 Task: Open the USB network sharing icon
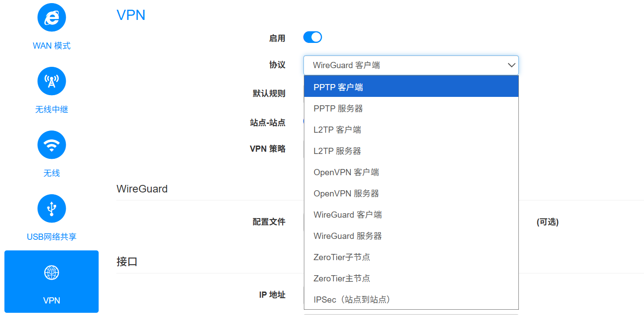tap(52, 208)
